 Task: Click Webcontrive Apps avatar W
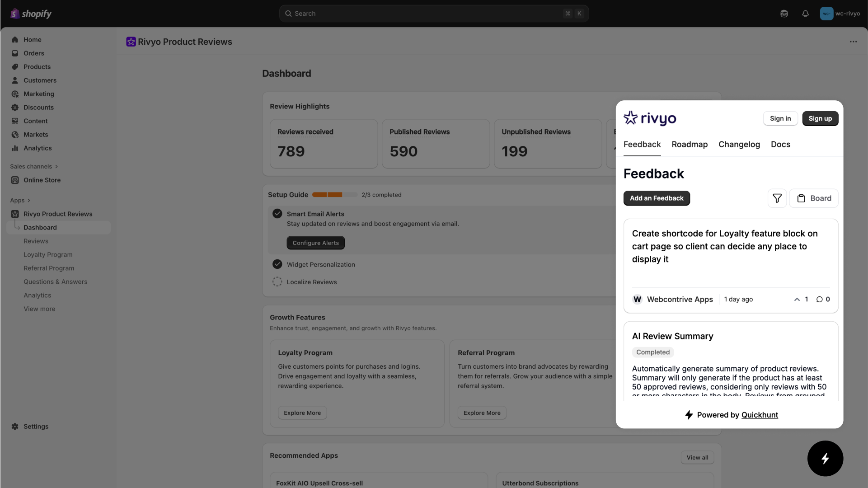pyautogui.click(x=637, y=299)
